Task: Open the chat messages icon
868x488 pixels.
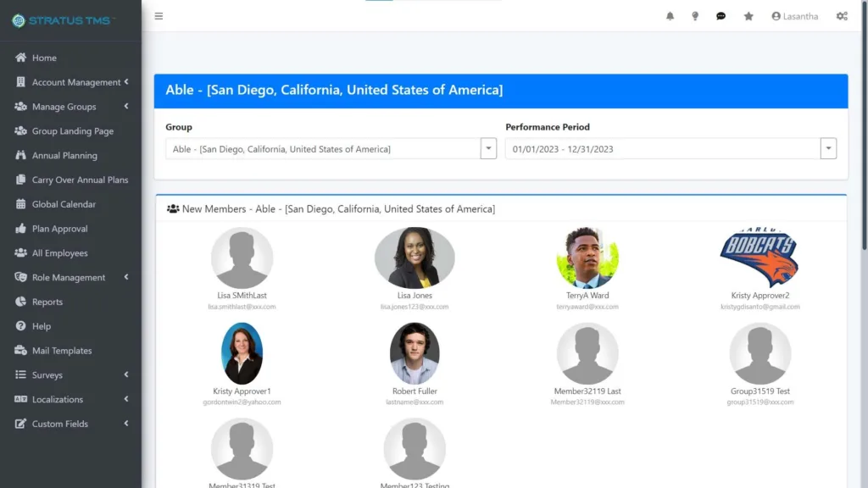Action: click(x=721, y=16)
